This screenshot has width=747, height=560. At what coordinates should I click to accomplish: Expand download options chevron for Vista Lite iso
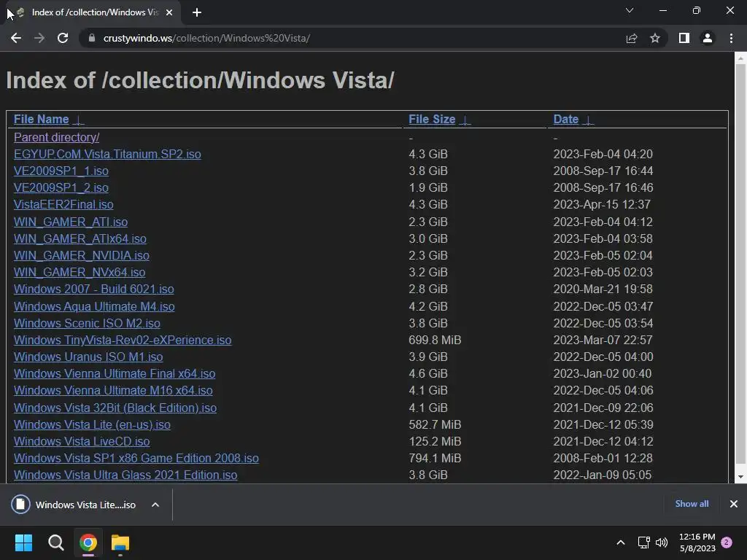click(155, 505)
